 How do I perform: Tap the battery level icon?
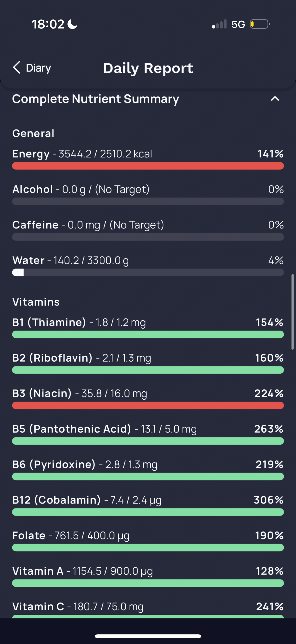coord(260,24)
